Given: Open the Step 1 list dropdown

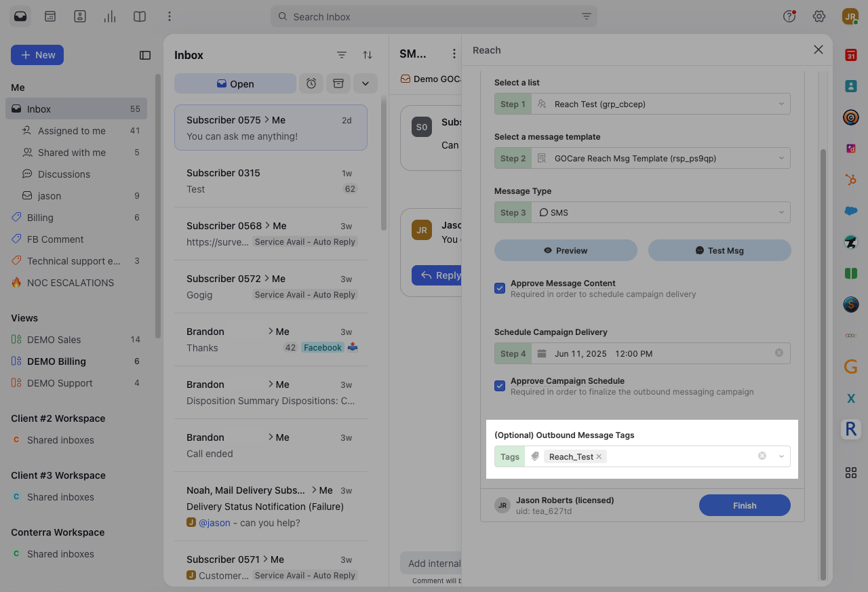Looking at the screenshot, I should tap(642, 104).
